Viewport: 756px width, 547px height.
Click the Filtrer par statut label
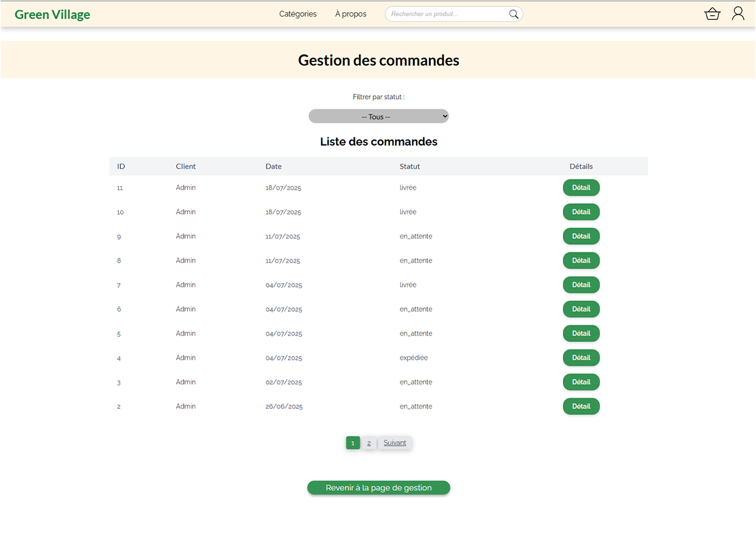(x=378, y=97)
